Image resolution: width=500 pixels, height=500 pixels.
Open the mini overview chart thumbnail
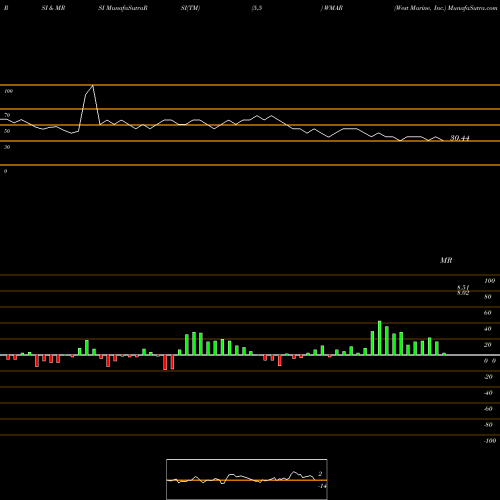point(247,479)
